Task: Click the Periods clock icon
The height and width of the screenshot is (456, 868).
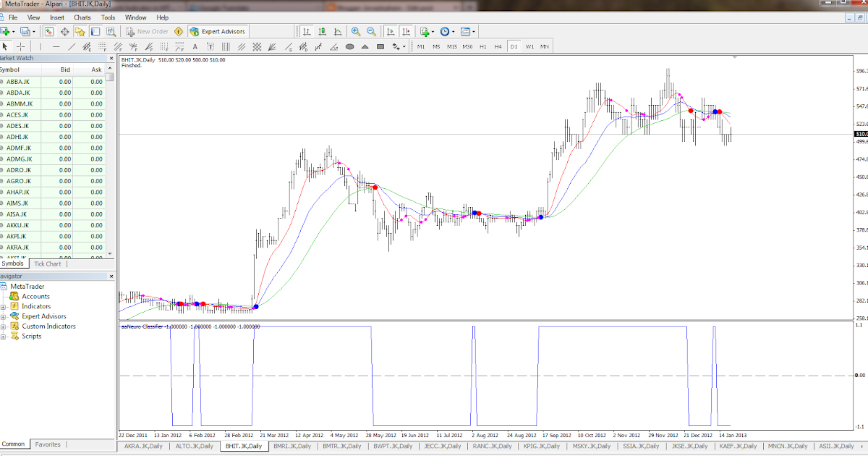Action: pos(444,31)
